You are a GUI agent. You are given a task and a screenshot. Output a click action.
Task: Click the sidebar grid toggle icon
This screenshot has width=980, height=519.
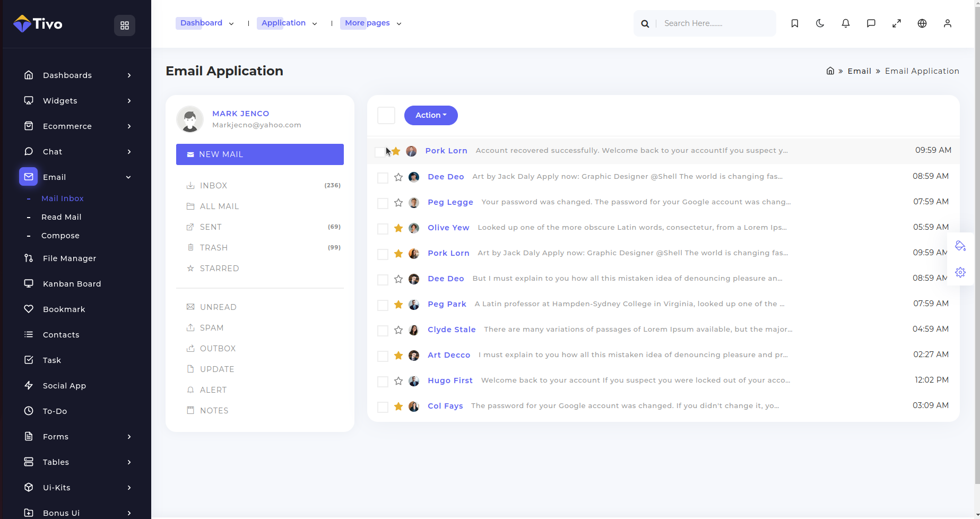[x=125, y=25]
